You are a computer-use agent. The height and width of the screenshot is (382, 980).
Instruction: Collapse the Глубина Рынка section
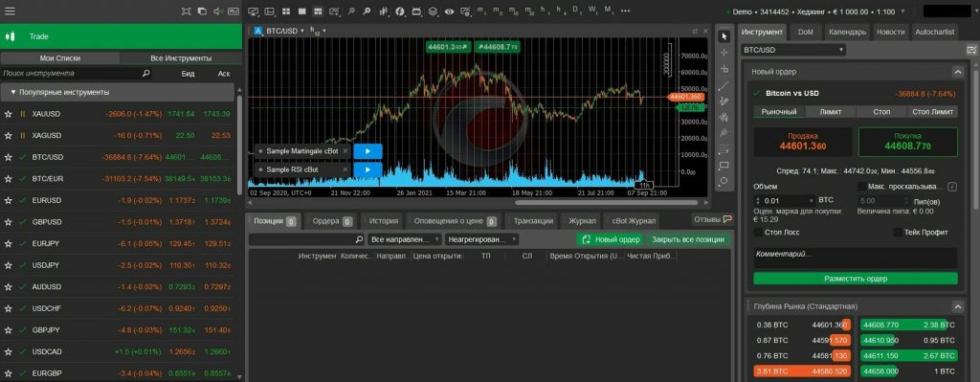958,306
